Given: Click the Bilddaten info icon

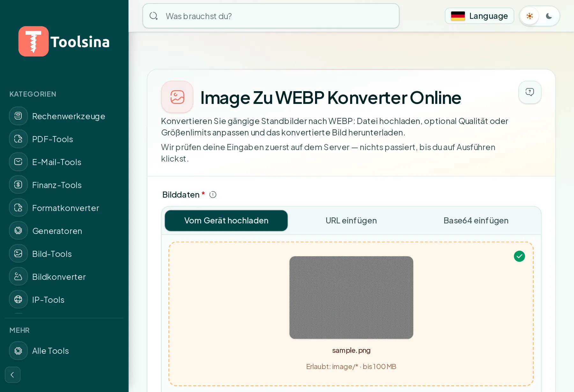Looking at the screenshot, I should 213,195.
